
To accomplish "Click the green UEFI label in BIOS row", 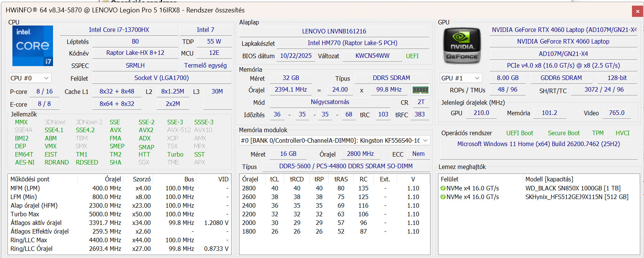I will pos(412,56).
